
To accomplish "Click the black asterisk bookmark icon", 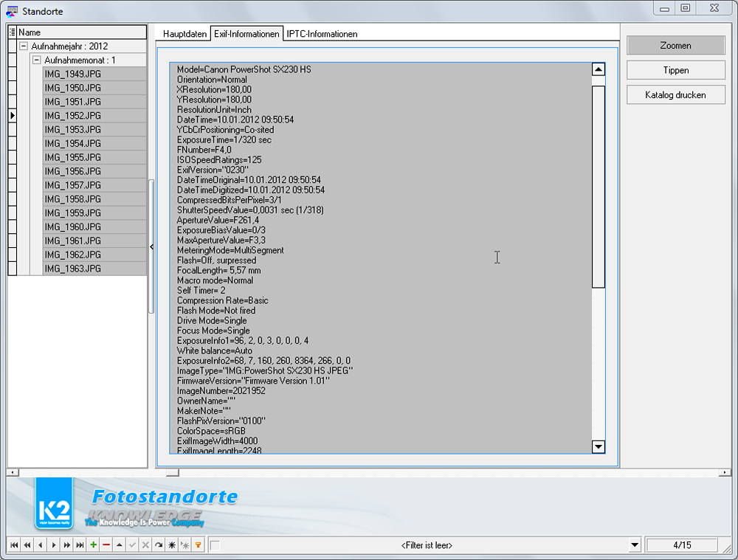I will (x=171, y=545).
